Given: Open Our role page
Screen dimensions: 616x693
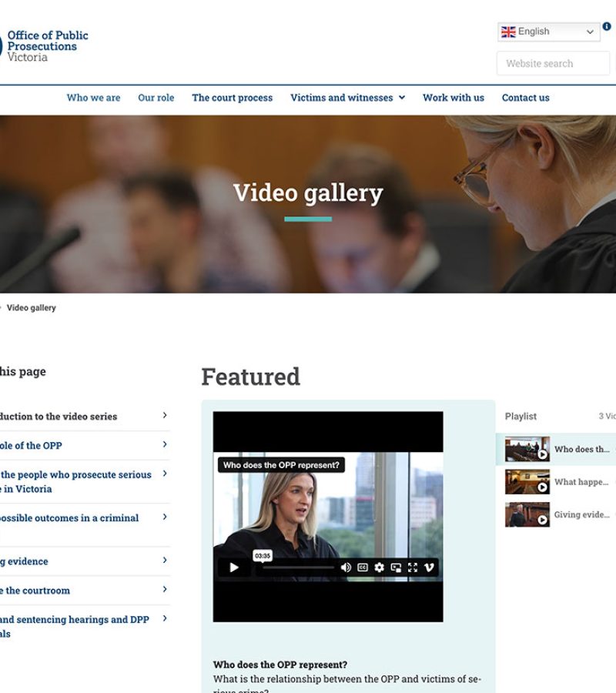Looking at the screenshot, I should 156,98.
